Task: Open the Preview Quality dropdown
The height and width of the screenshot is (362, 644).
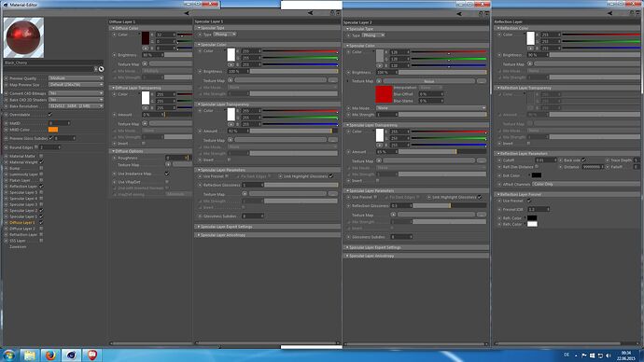Action: 76,78
